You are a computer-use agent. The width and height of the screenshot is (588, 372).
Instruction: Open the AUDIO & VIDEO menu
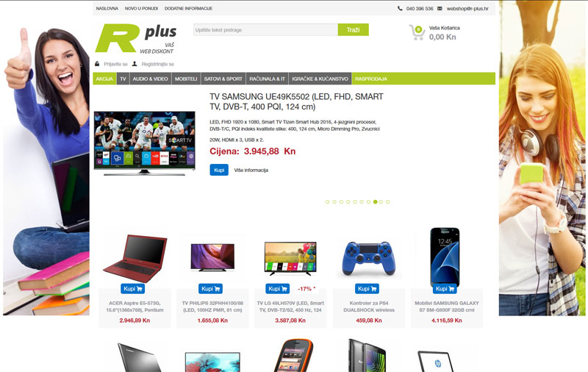pos(151,79)
